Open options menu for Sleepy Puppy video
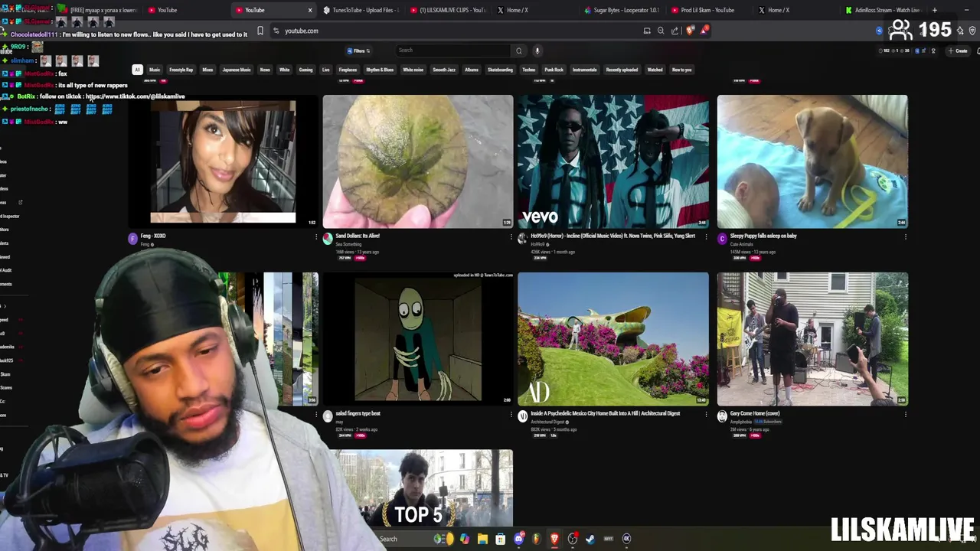The height and width of the screenshot is (551, 980). tap(905, 236)
